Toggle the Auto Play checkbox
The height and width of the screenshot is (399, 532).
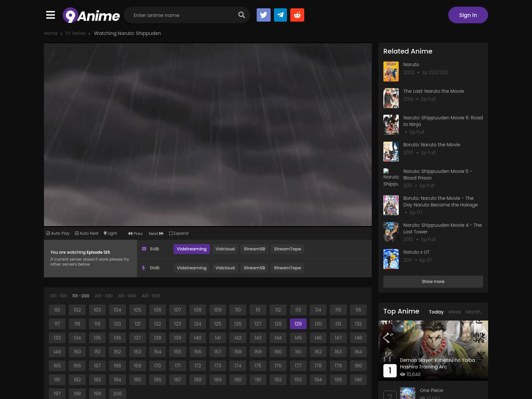pyautogui.click(x=58, y=233)
